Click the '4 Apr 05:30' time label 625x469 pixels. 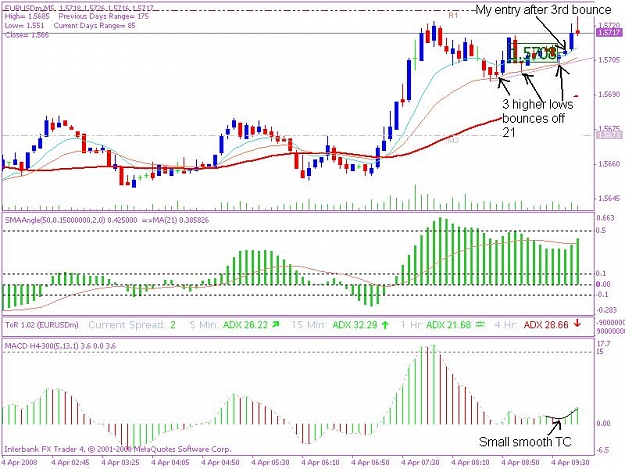click(270, 463)
